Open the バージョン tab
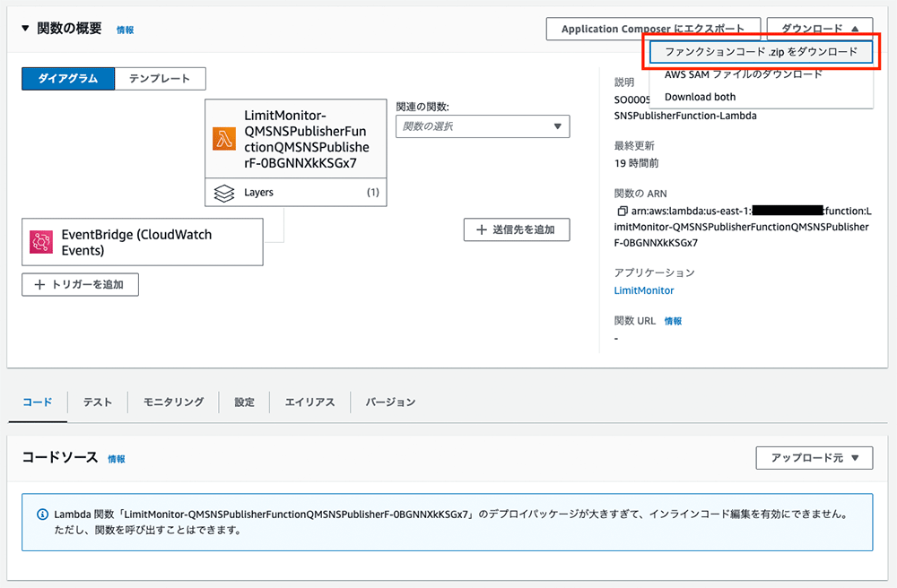The width and height of the screenshot is (897, 588). click(x=391, y=402)
